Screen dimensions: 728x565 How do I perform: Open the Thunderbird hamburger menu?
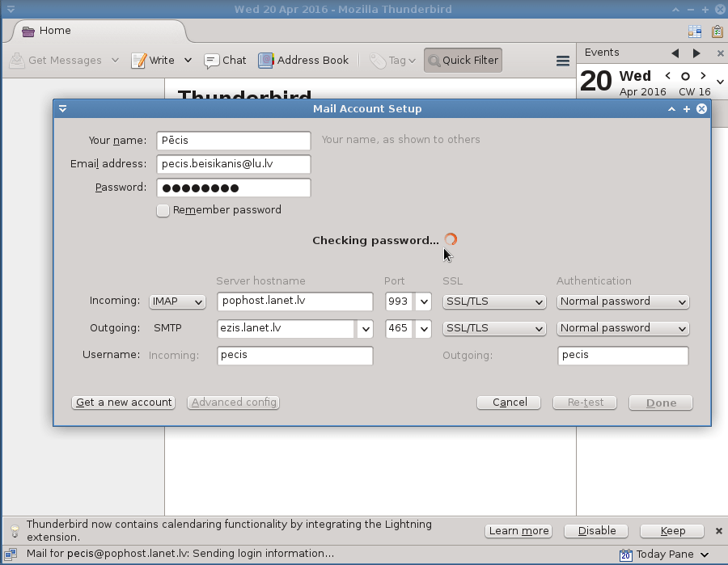(563, 61)
